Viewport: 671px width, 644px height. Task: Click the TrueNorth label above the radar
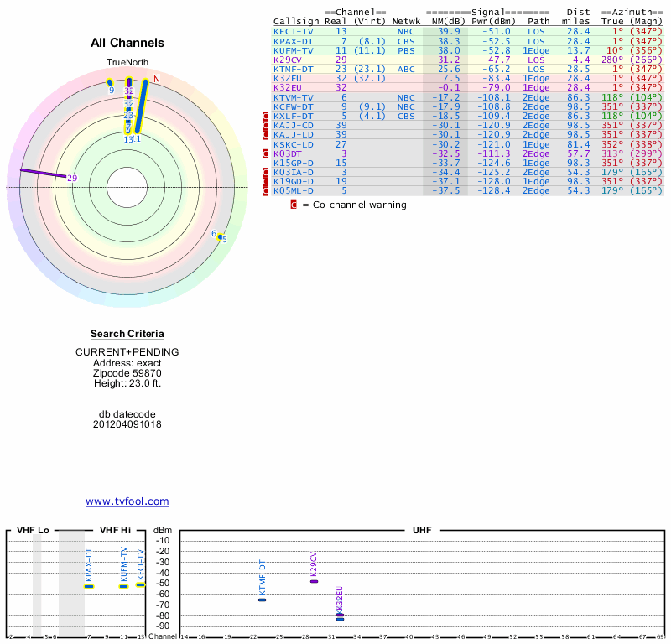tap(127, 63)
